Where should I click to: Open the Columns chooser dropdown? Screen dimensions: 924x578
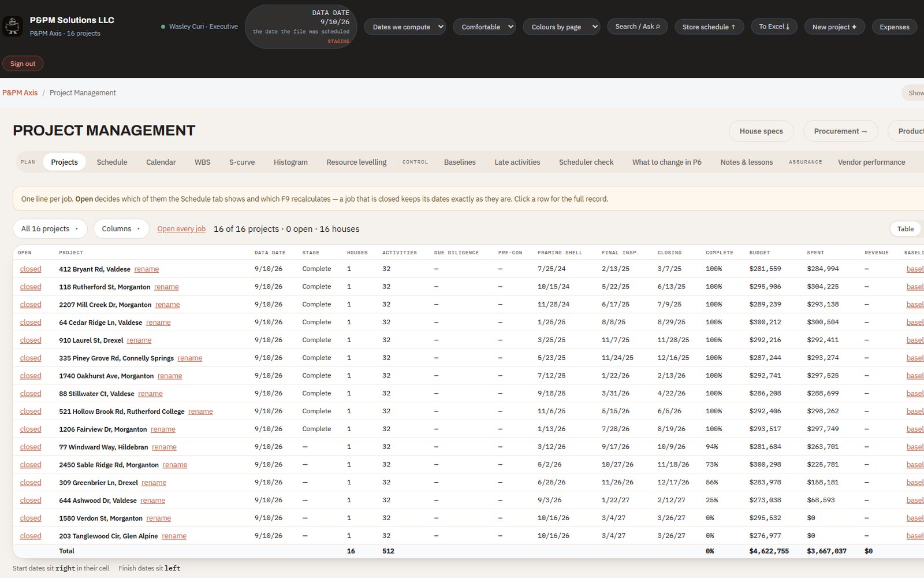coord(121,229)
